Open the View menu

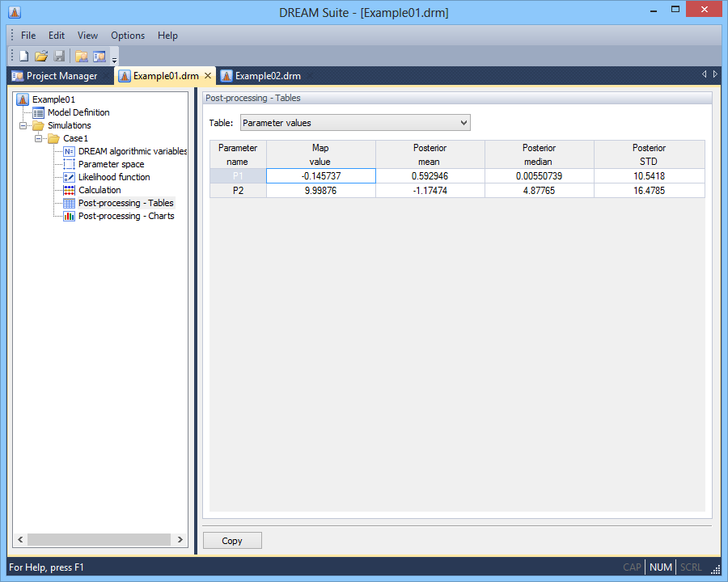87,36
